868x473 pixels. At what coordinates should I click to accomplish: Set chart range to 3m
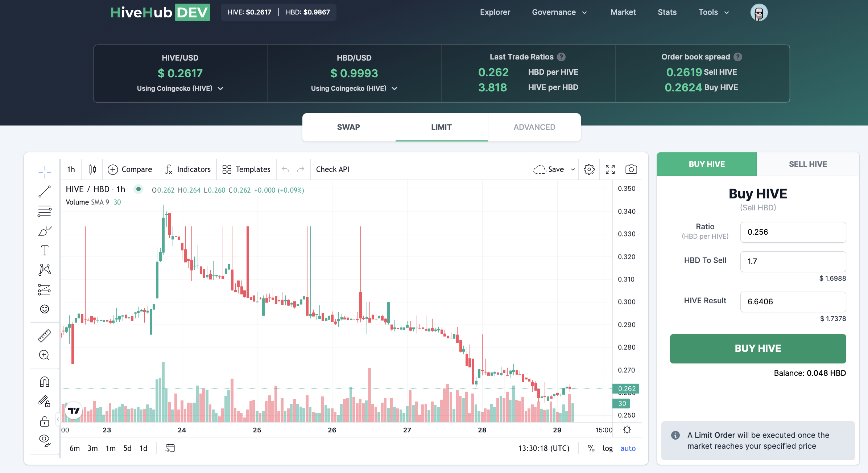tap(93, 448)
